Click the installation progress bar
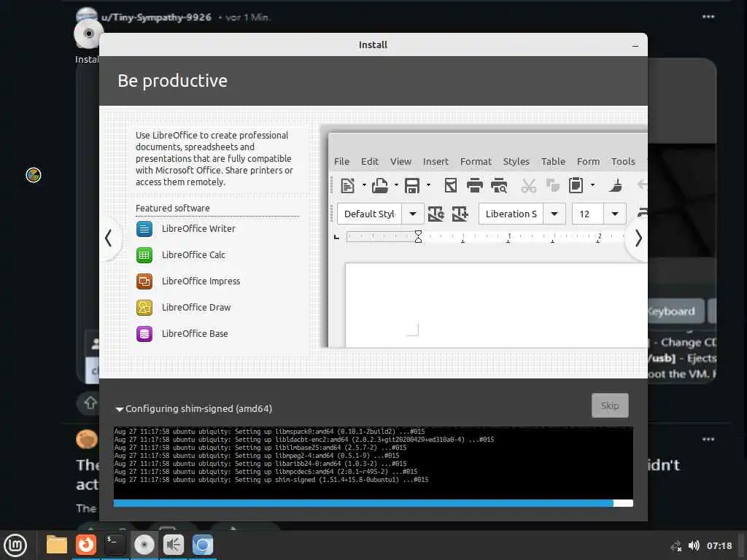The width and height of the screenshot is (747, 560). 373,503
